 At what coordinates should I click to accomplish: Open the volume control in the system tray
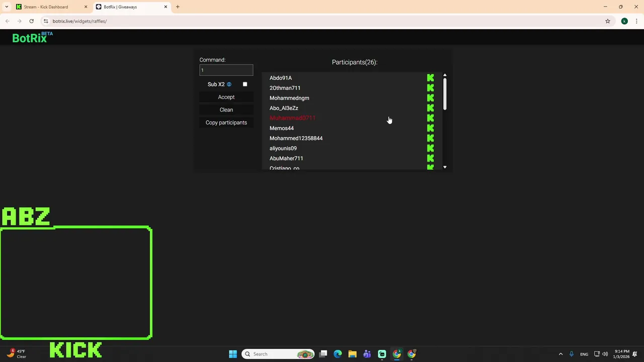[x=605, y=354]
